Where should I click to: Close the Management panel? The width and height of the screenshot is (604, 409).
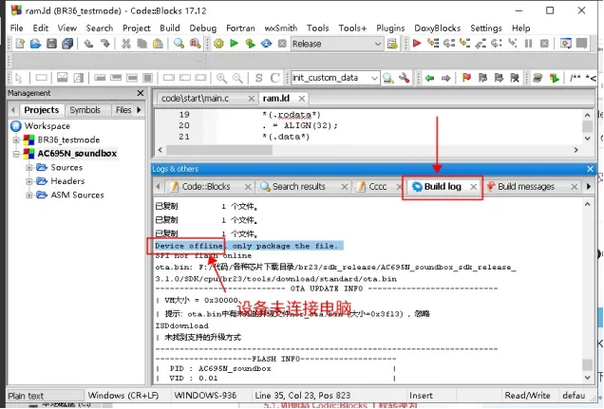click(x=140, y=93)
